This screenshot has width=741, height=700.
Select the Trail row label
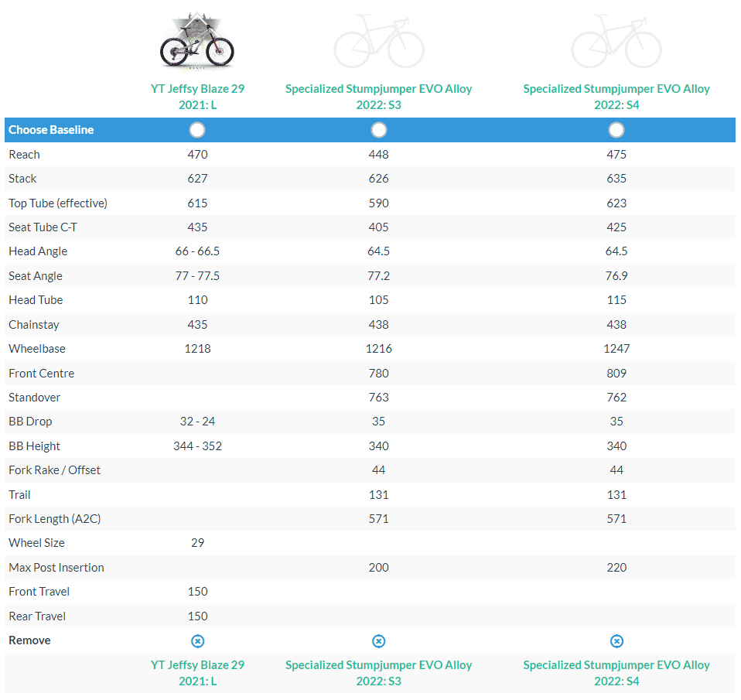[x=19, y=495]
